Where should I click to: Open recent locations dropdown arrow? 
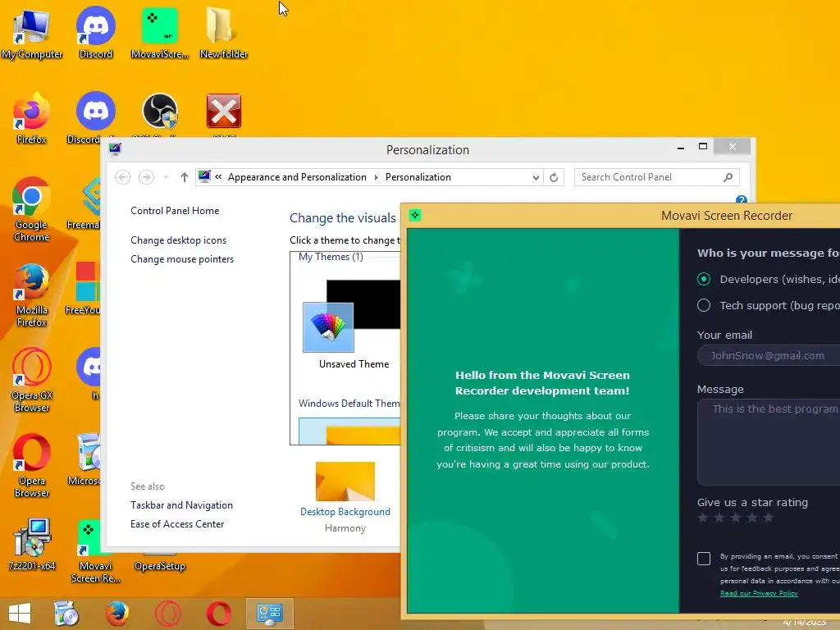click(166, 177)
